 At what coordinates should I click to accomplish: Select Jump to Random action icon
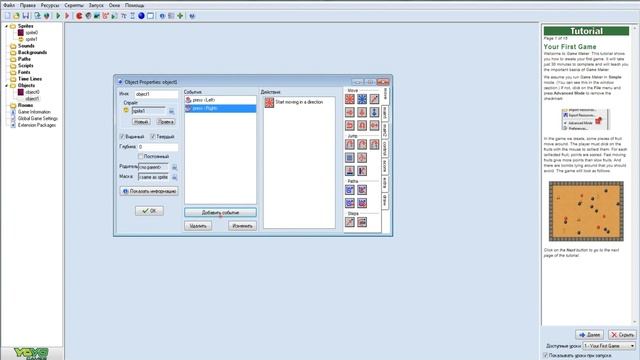(374, 144)
